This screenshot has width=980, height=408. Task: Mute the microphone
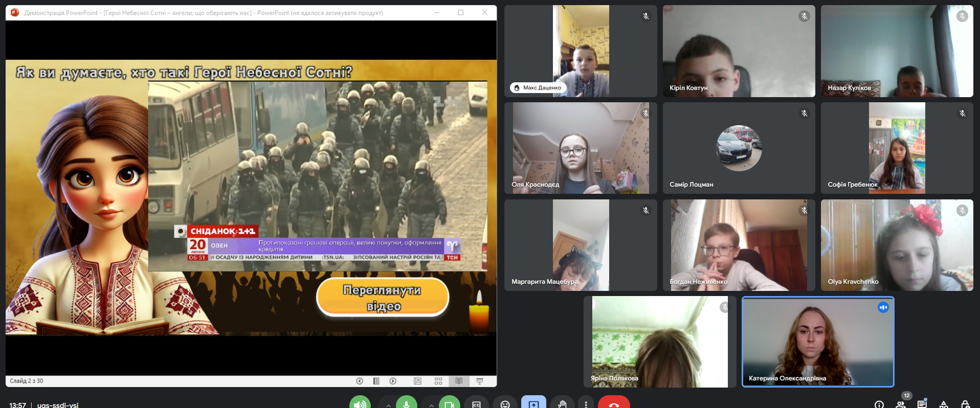point(406,404)
